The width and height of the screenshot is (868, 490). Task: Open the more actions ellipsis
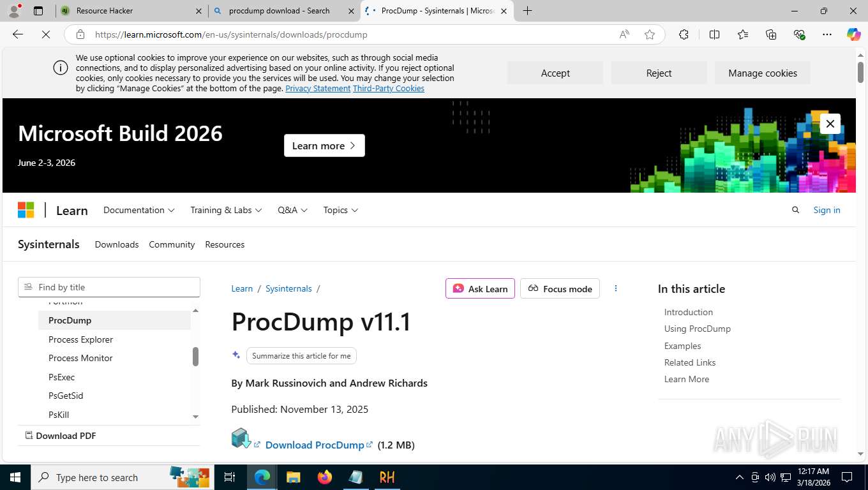click(615, 288)
